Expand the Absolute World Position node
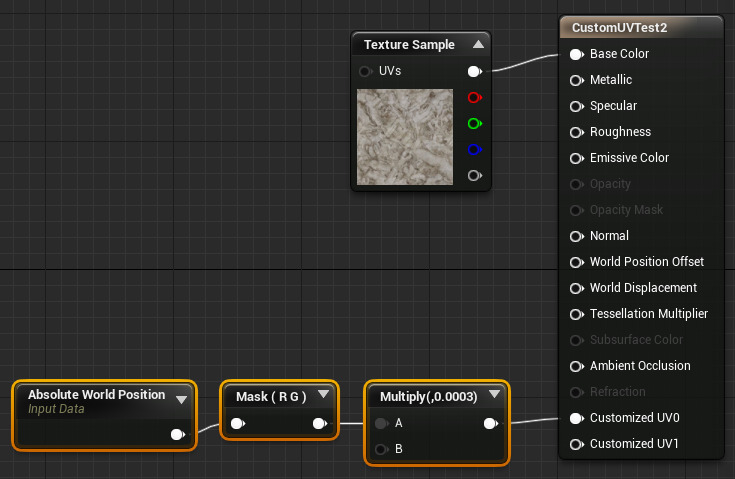This screenshot has height=479, width=735. 181,399
